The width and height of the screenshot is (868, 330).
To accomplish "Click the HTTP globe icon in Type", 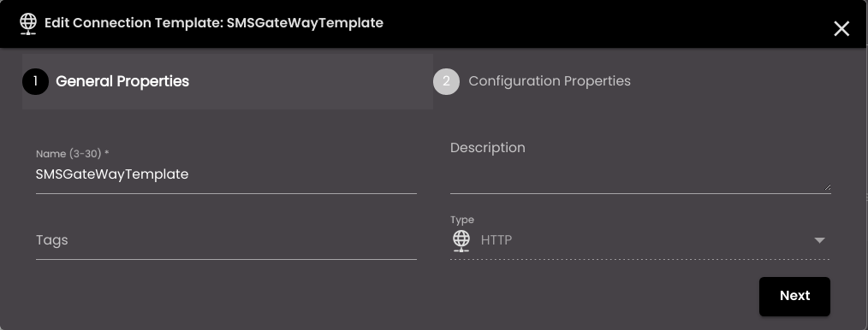I will tap(461, 240).
